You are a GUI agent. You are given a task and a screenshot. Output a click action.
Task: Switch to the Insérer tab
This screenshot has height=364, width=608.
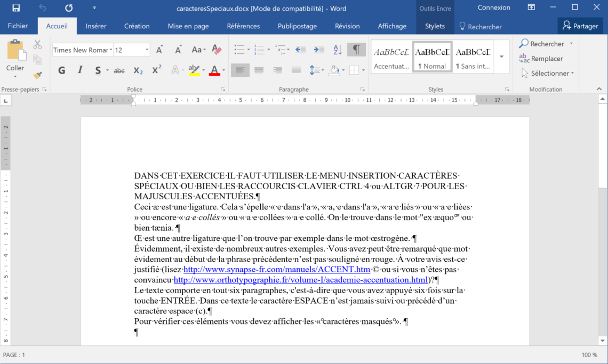point(96,26)
